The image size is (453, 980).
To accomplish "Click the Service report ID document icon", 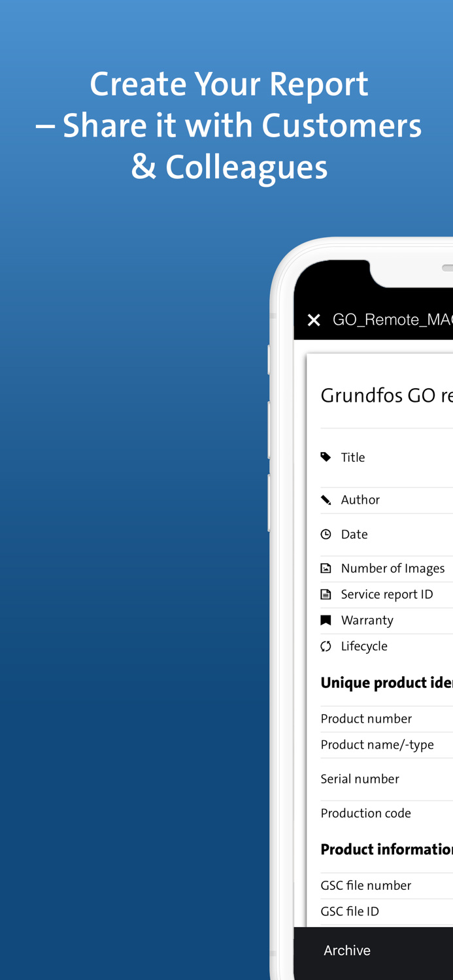I will tap(326, 594).
